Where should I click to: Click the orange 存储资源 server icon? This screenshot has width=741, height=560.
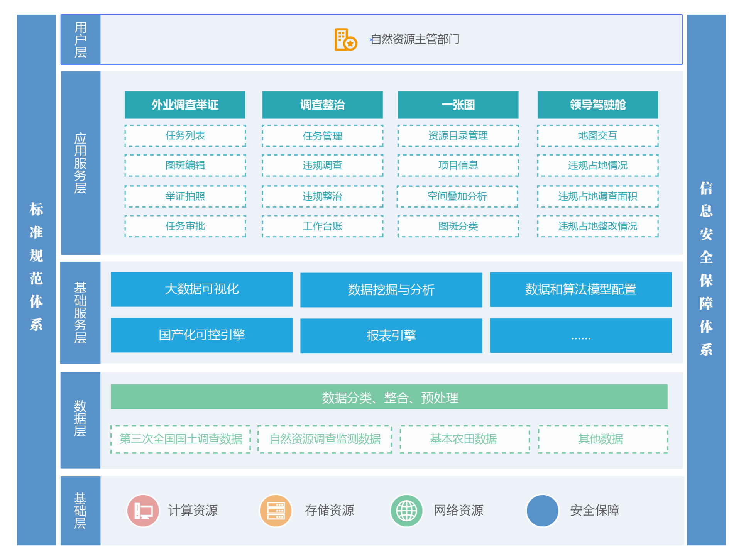tap(276, 511)
